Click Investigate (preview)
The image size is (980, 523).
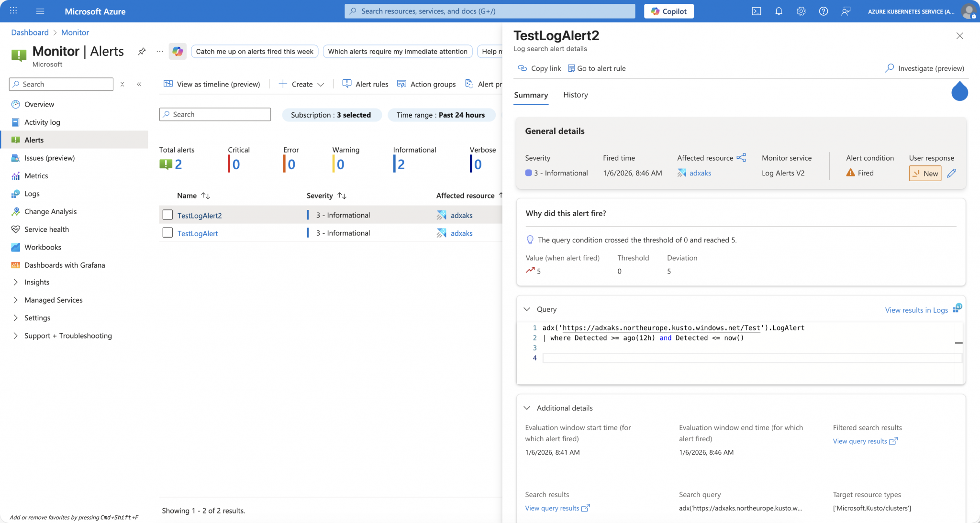[x=924, y=68]
